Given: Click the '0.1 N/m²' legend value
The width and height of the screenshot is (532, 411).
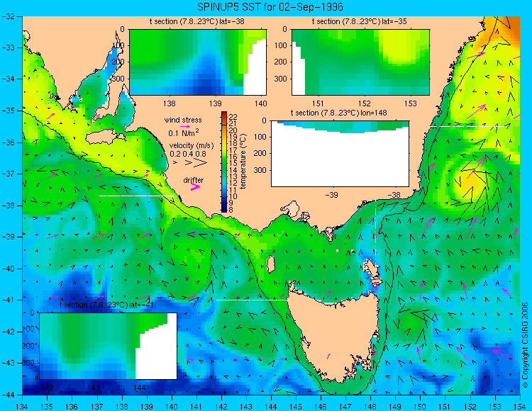Looking at the screenshot, I should 184,133.
